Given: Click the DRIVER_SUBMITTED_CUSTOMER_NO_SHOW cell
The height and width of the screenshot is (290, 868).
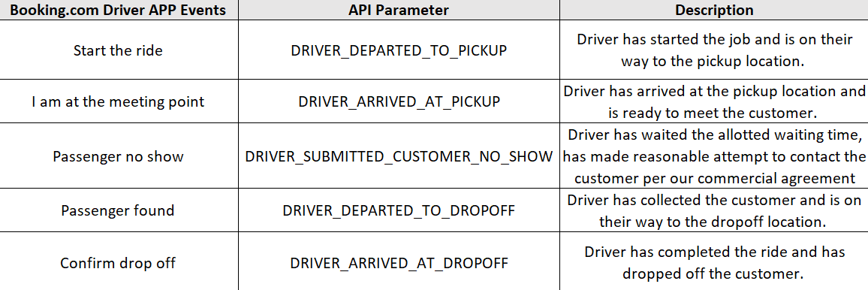Looking at the screenshot, I should pos(399,156).
